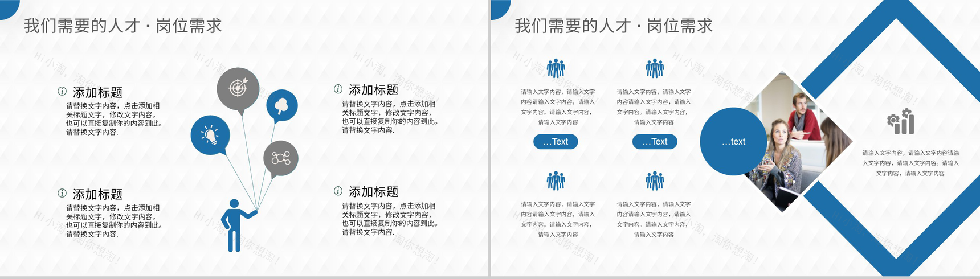Screen dimensions: 980x279
Task: Select upper-right 添加标题 heading on left slide
Action: point(373,90)
